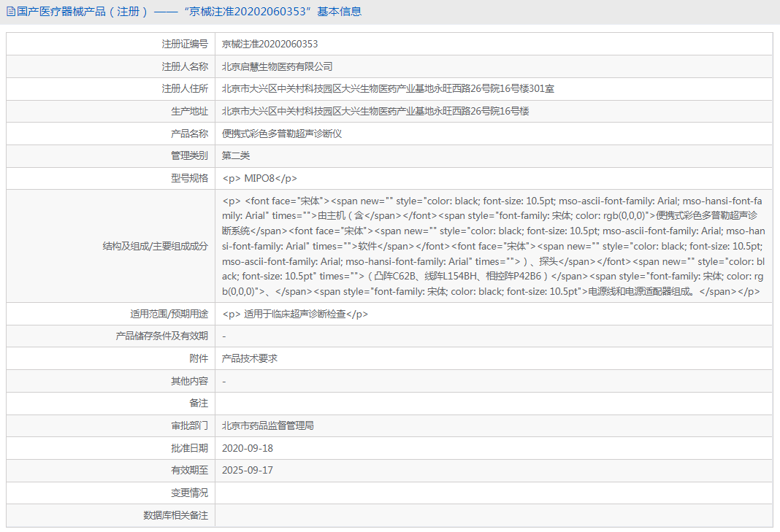Viewport: 780px width, 532px height.
Task: Click the 变更情况 label
Action: (x=190, y=493)
